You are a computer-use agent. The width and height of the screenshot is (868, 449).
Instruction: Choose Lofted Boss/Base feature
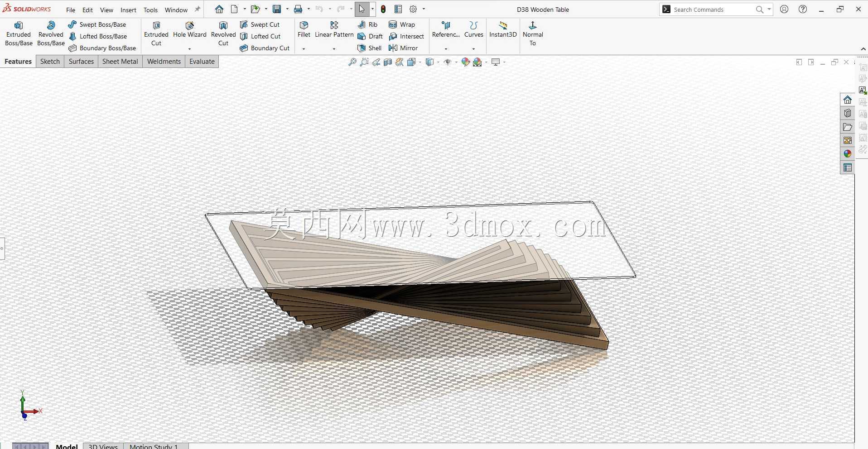[x=98, y=36]
